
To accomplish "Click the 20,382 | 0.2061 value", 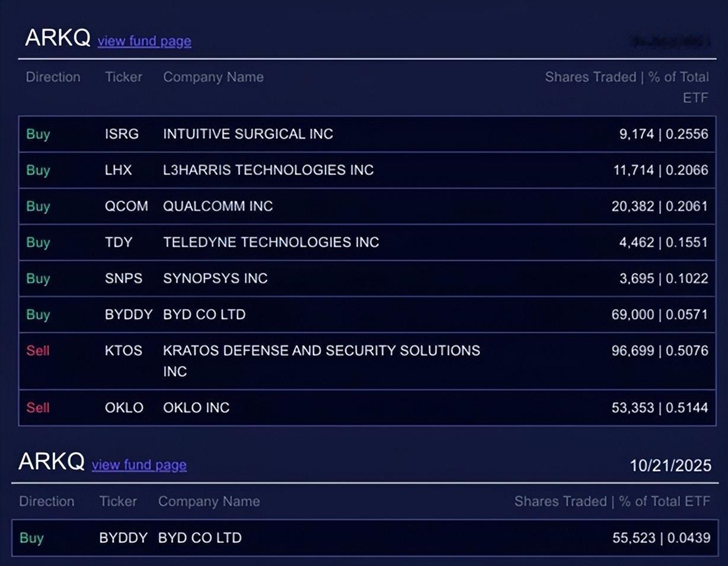I will coord(660,206).
